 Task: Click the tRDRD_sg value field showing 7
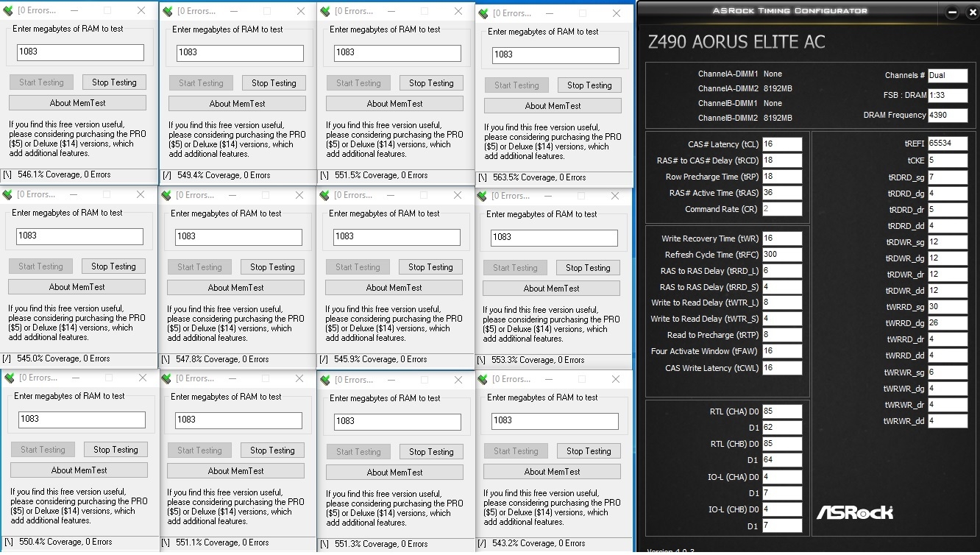948,177
